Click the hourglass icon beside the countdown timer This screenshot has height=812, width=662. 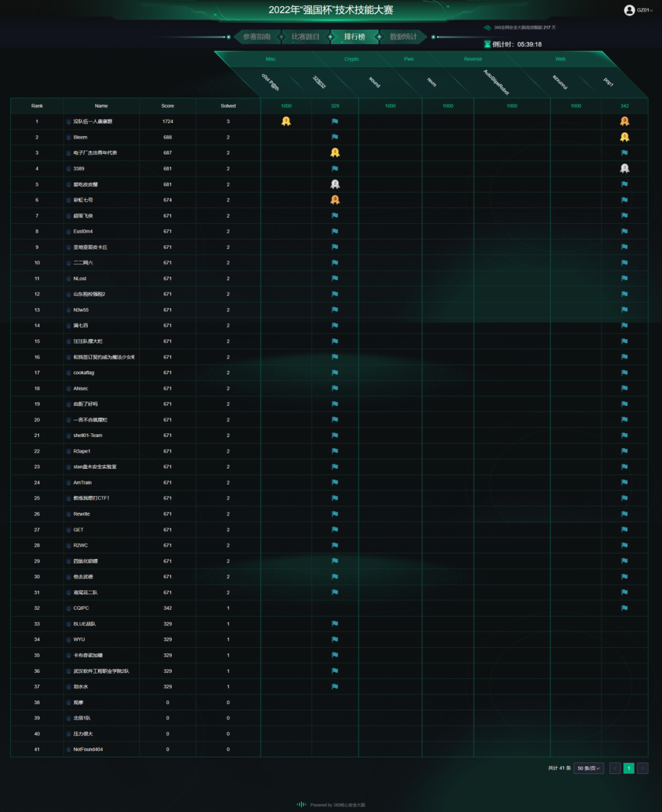pos(487,44)
